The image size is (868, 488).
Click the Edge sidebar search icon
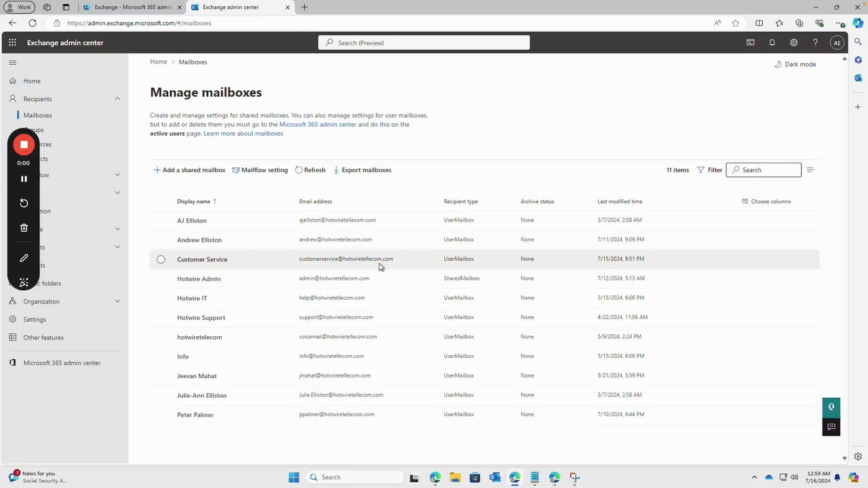point(858,42)
